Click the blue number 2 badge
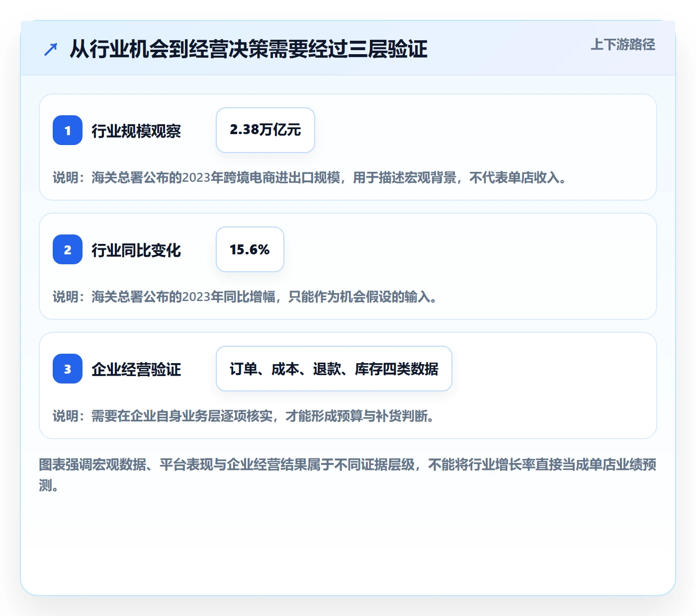 coord(68,249)
